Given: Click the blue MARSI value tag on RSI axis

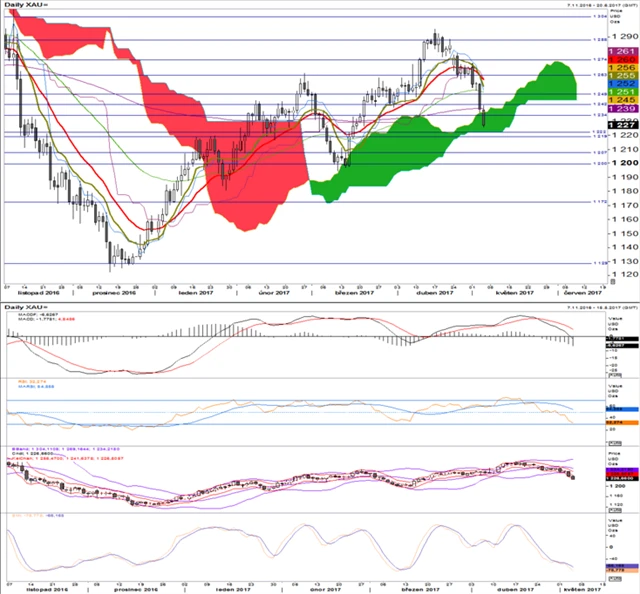Looking at the screenshot, I should [622, 409].
